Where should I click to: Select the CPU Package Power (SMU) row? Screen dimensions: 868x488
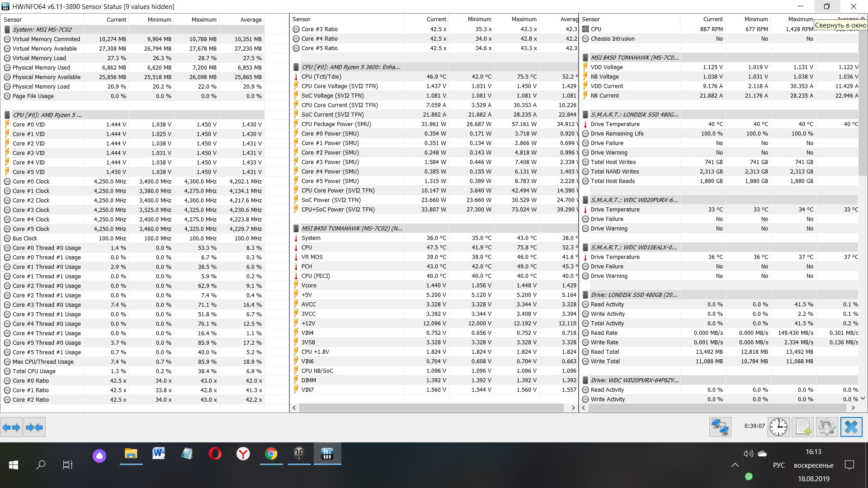tap(336, 124)
